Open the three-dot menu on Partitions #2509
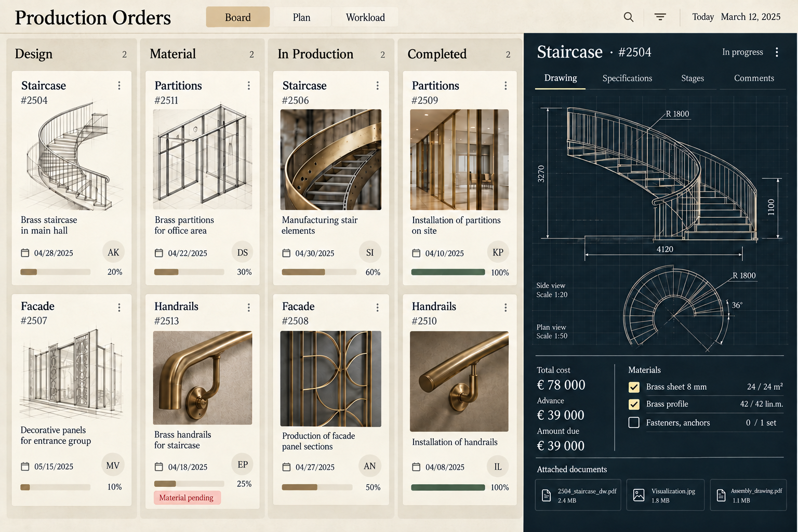 point(506,85)
